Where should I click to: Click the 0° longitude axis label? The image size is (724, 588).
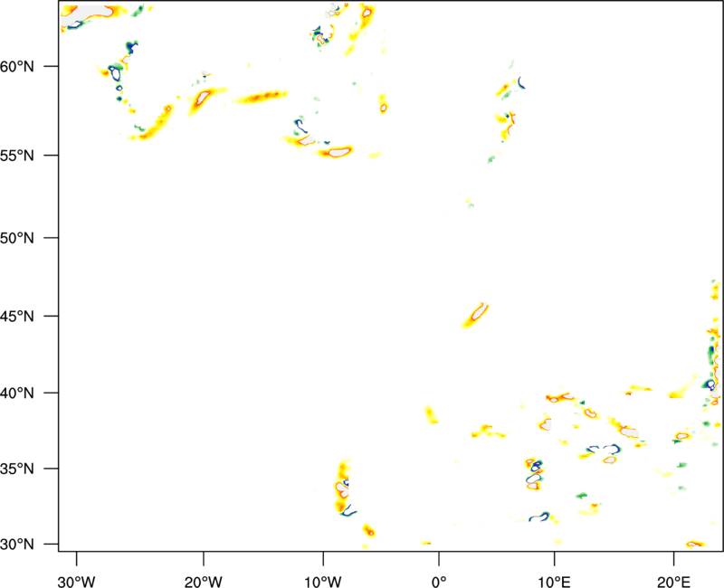pyautogui.click(x=439, y=582)
